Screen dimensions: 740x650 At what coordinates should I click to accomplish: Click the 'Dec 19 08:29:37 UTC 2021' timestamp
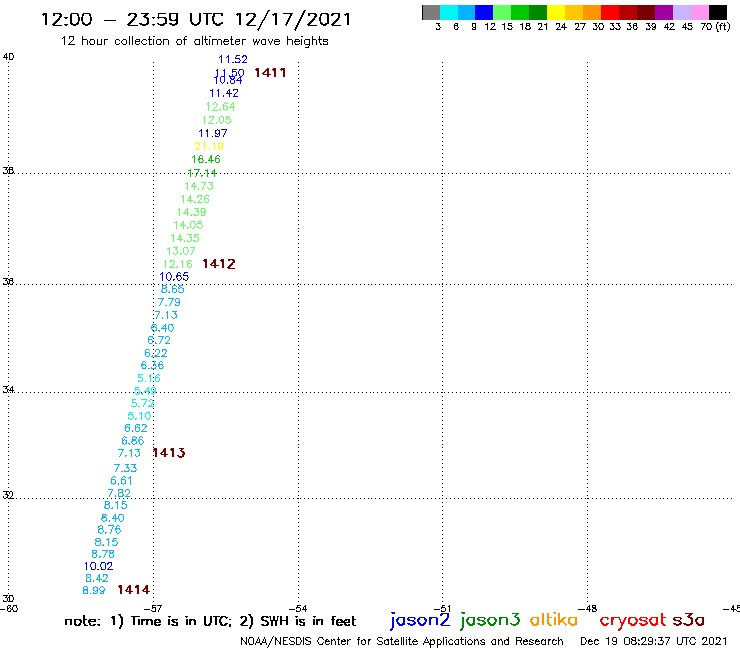pyautogui.click(x=654, y=641)
